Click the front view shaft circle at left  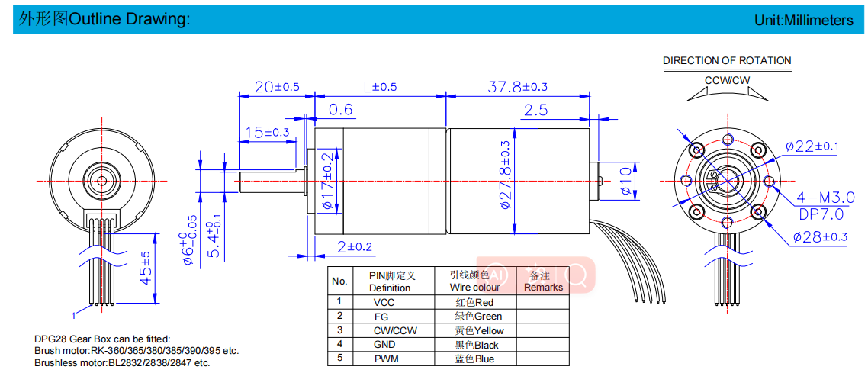101,180
